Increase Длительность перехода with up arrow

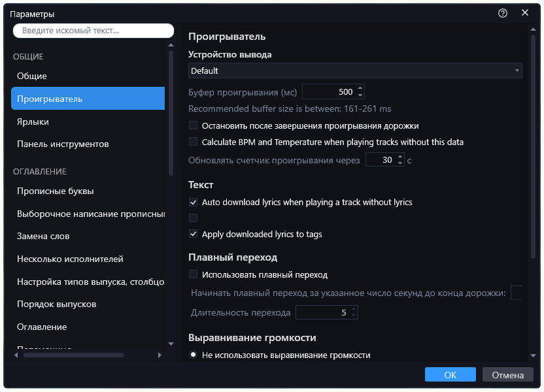pos(354,310)
